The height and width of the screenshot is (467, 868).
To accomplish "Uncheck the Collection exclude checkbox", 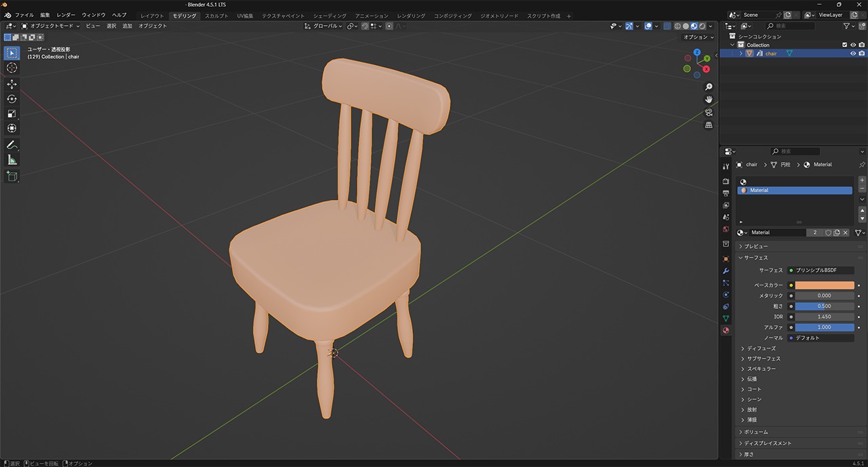I will tap(844, 45).
